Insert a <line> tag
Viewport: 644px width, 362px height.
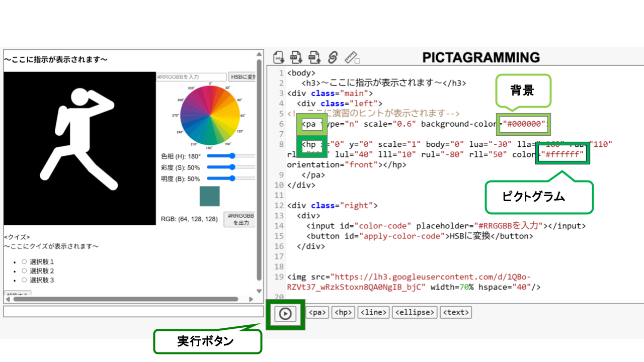373,312
